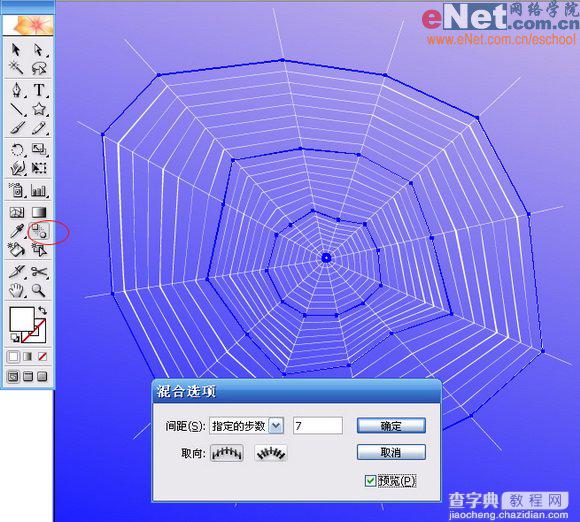
Task: Click the white Fill color swatch
Action: tap(22, 319)
